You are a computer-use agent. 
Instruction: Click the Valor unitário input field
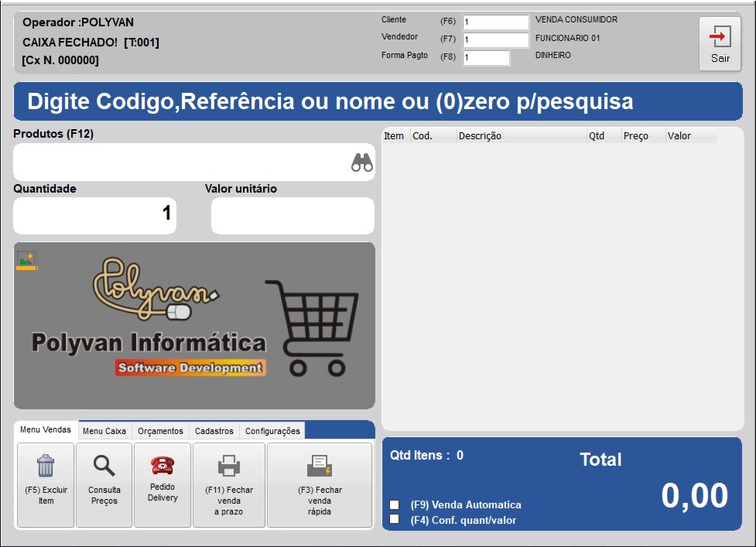[292, 215]
